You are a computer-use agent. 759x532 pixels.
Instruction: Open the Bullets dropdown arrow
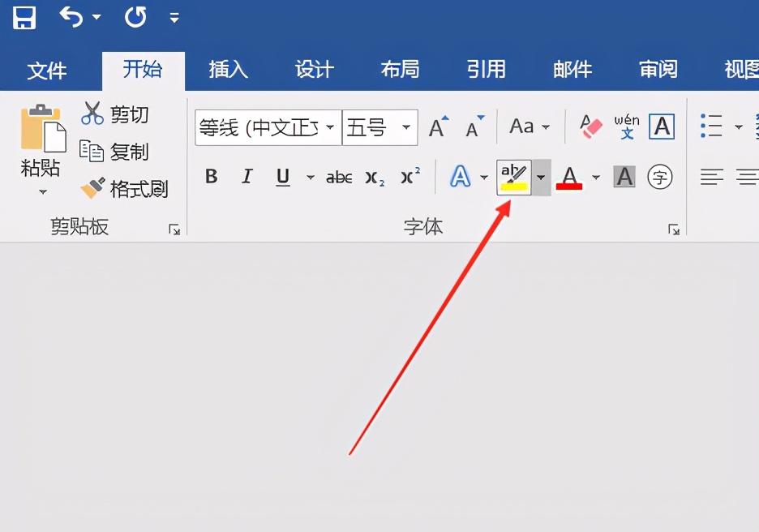coord(739,127)
